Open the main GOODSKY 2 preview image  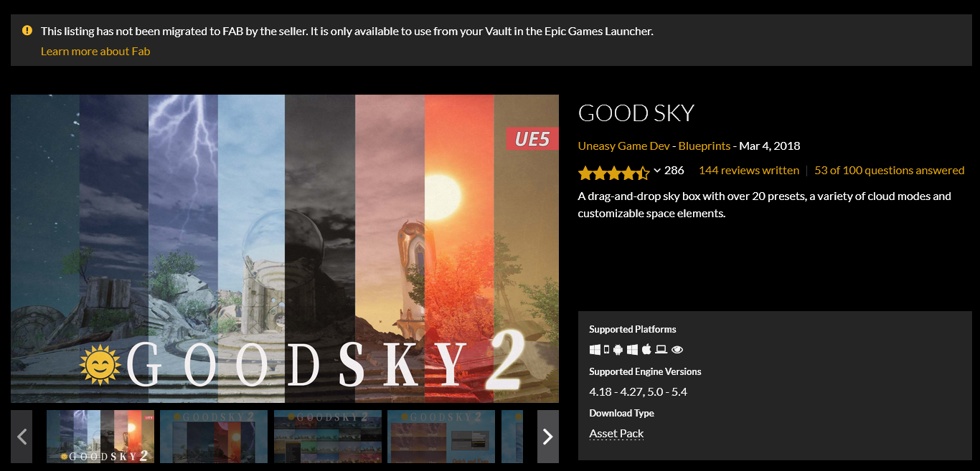285,249
